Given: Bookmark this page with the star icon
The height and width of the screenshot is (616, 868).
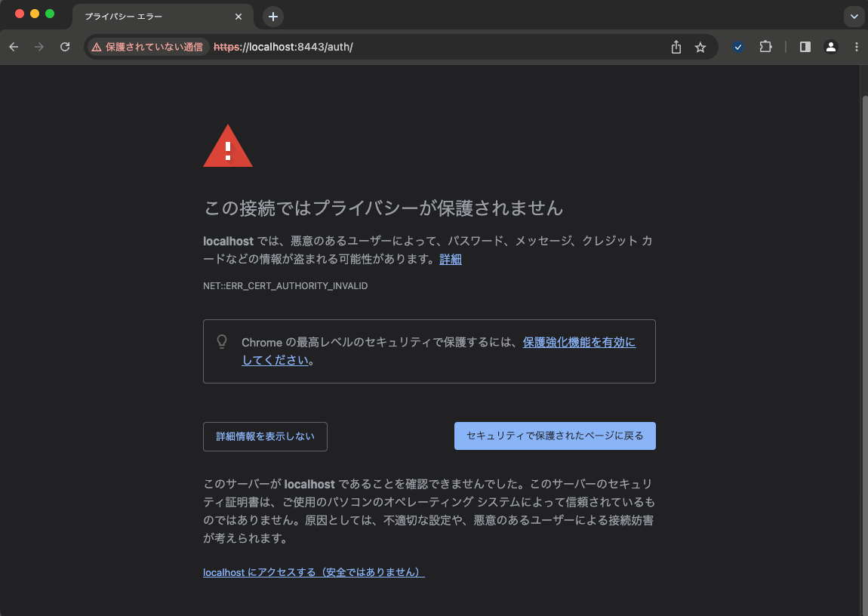Looking at the screenshot, I should click(700, 47).
